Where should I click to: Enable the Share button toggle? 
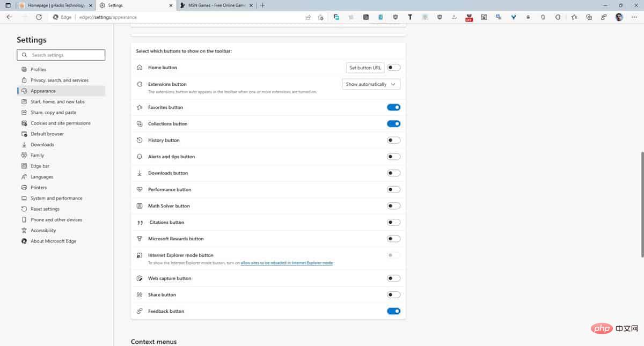coord(394,295)
